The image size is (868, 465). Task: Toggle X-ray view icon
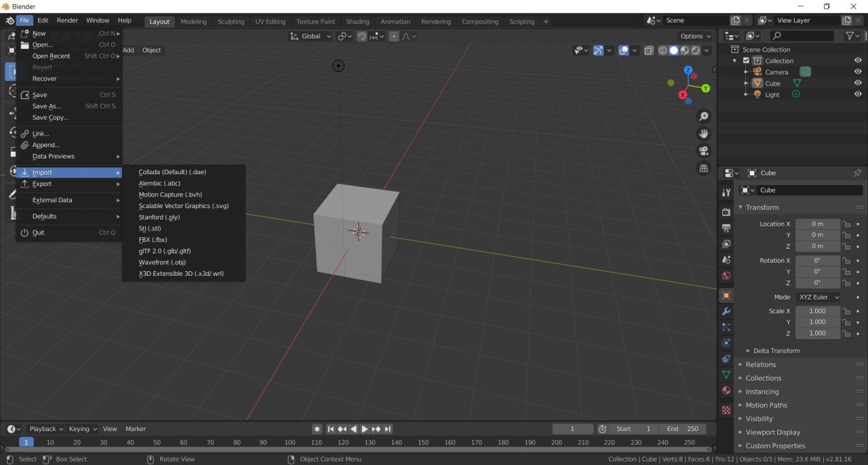click(x=649, y=50)
